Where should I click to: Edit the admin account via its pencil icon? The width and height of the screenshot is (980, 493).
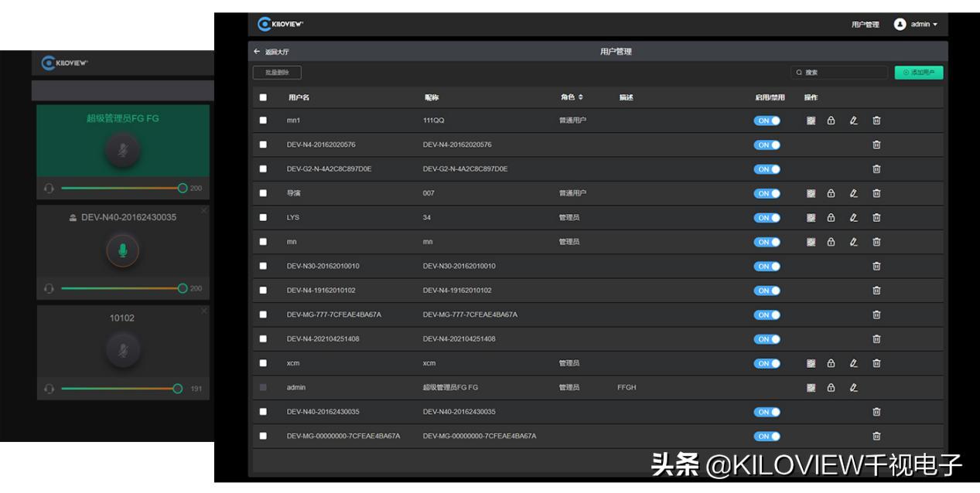coord(853,387)
